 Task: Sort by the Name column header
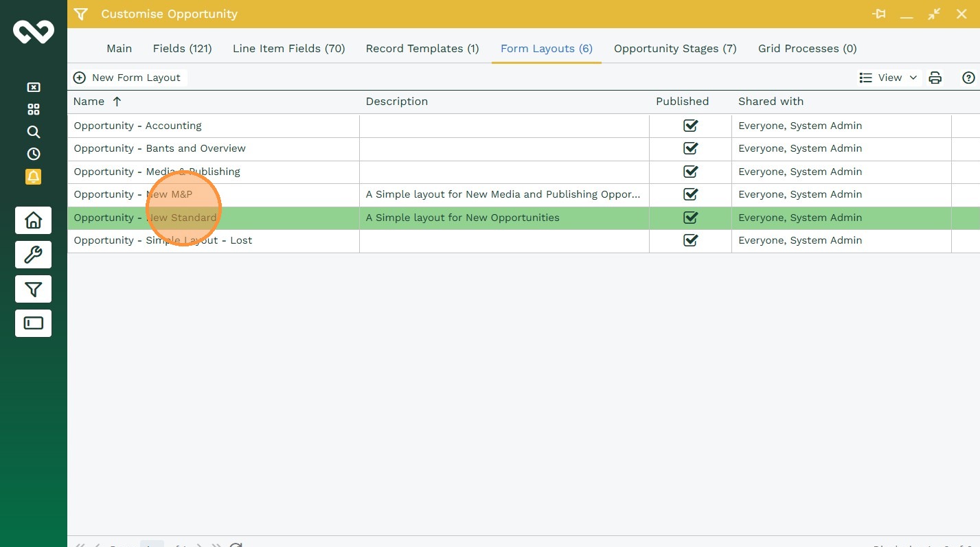pyautogui.click(x=89, y=102)
